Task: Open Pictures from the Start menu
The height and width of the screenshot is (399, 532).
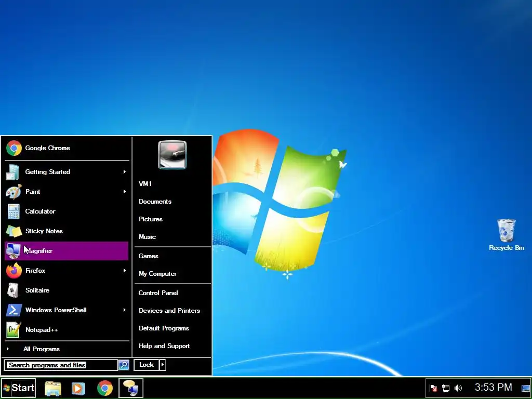Action: point(151,219)
